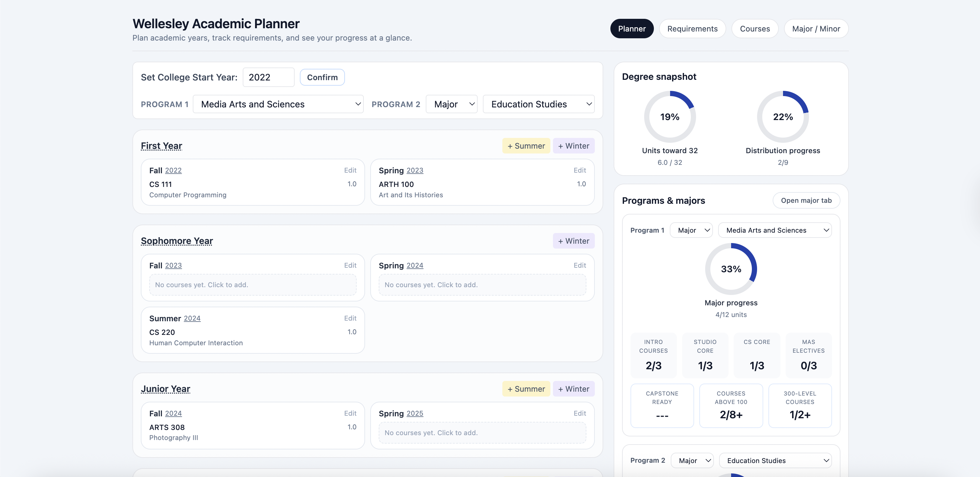980x477 pixels.
Task: Click the Open major tab button
Action: pyautogui.click(x=806, y=201)
